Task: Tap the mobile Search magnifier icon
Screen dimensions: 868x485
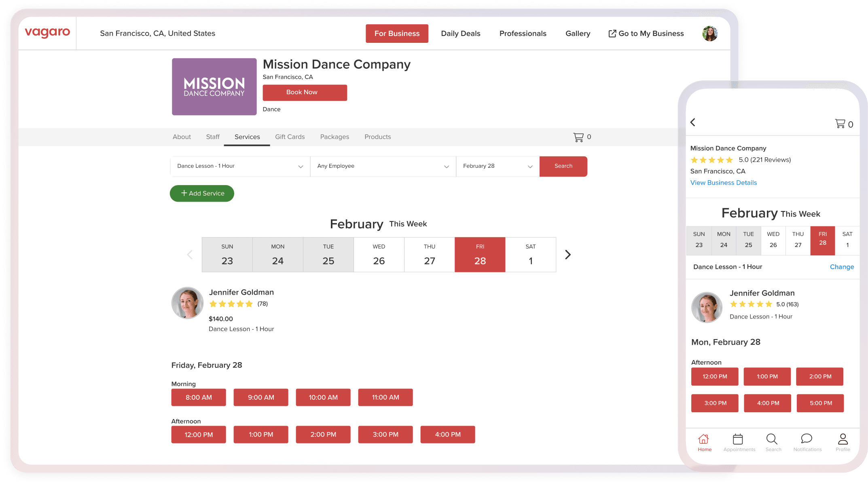Action: tap(772, 439)
